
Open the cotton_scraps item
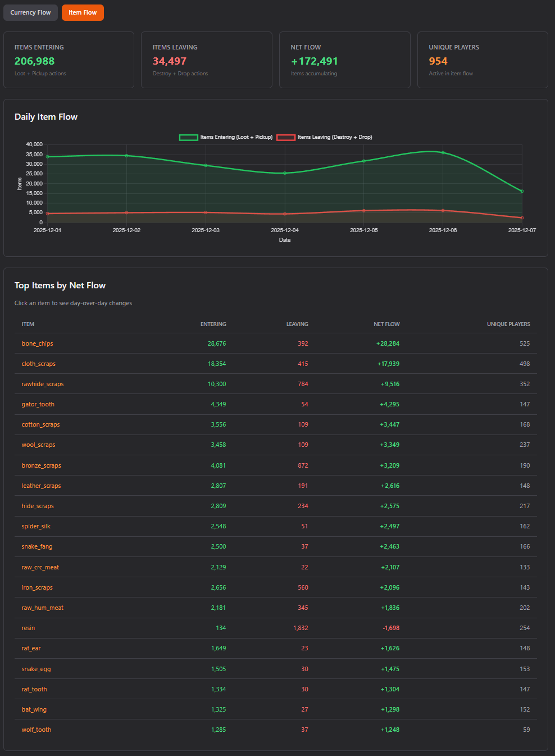[x=40, y=424]
